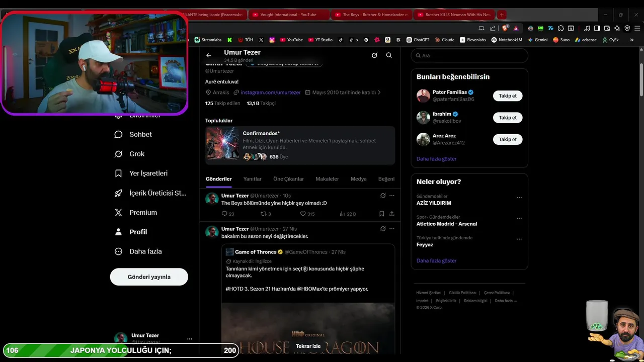Image resolution: width=644 pixels, height=362 pixels.
Task: Open more options on 27 Nis post
Action: pyautogui.click(x=392, y=229)
